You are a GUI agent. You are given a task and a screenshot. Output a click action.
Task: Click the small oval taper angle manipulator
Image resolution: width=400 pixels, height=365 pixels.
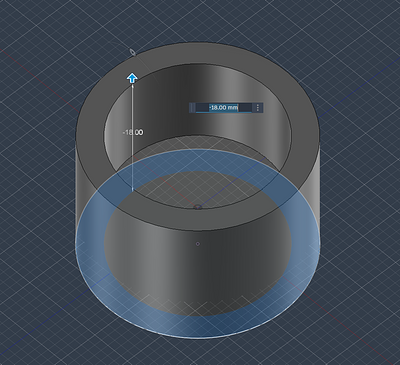click(x=133, y=52)
